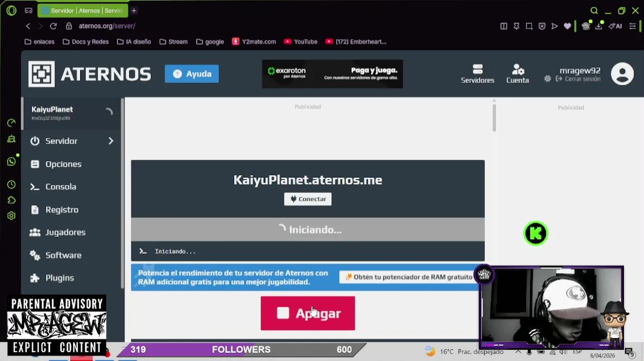Image resolution: width=644 pixels, height=361 pixels.
Task: Click the Iniciando... status bar
Action: (308, 230)
